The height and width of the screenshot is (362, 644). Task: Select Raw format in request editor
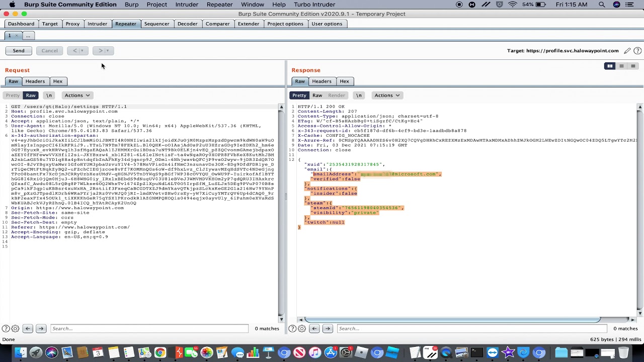coord(31,96)
